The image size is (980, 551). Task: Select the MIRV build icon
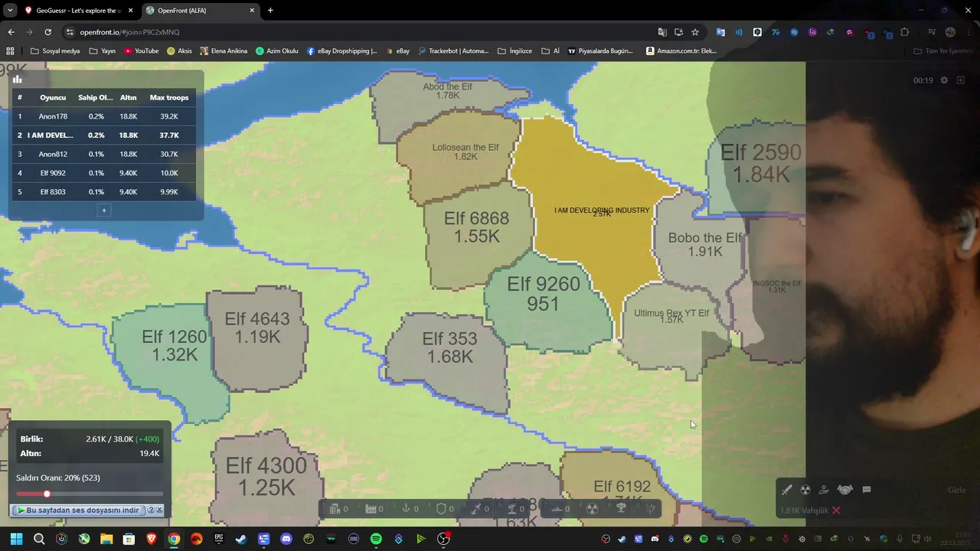click(649, 508)
